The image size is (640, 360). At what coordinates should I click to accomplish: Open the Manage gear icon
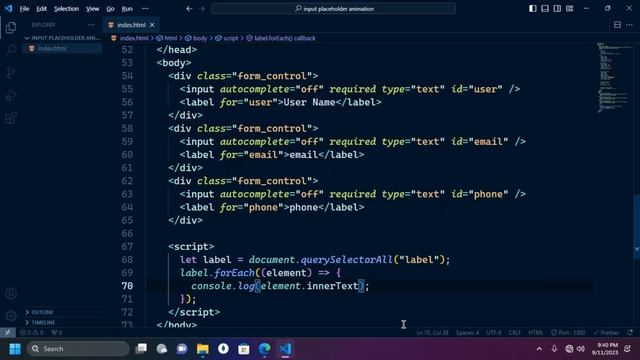(11, 316)
